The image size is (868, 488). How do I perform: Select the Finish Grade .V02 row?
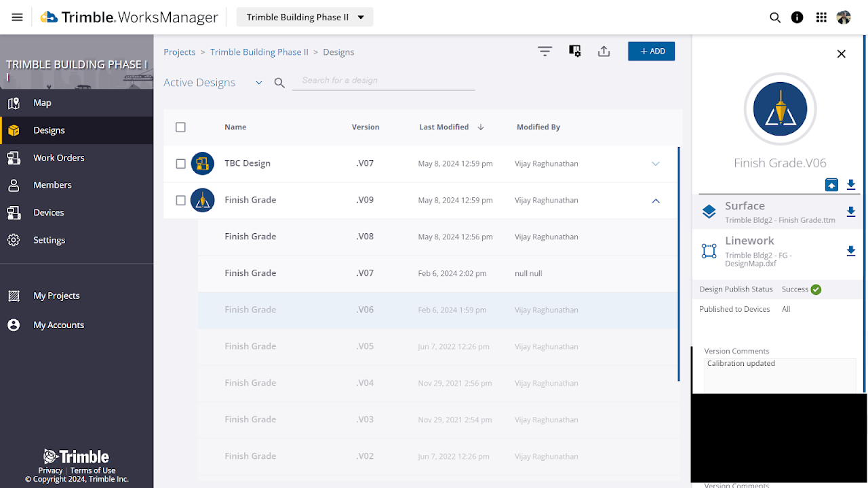pos(438,457)
